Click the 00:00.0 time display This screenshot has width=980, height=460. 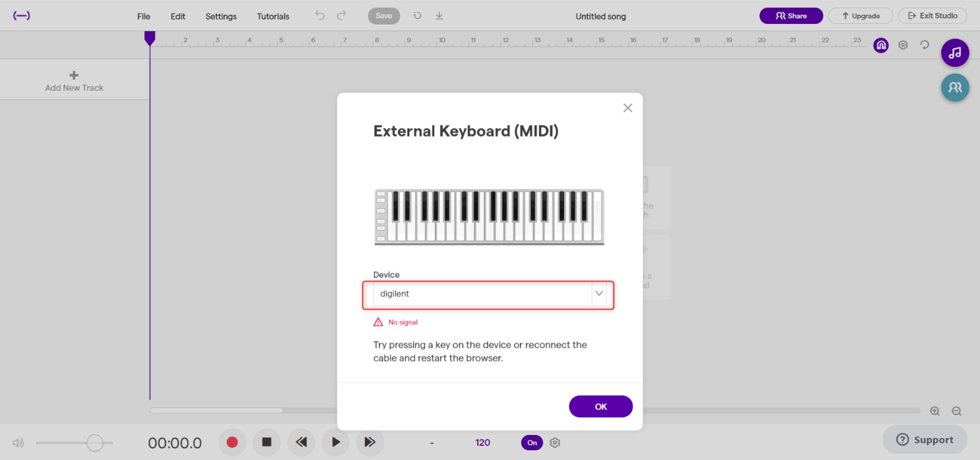tap(175, 443)
